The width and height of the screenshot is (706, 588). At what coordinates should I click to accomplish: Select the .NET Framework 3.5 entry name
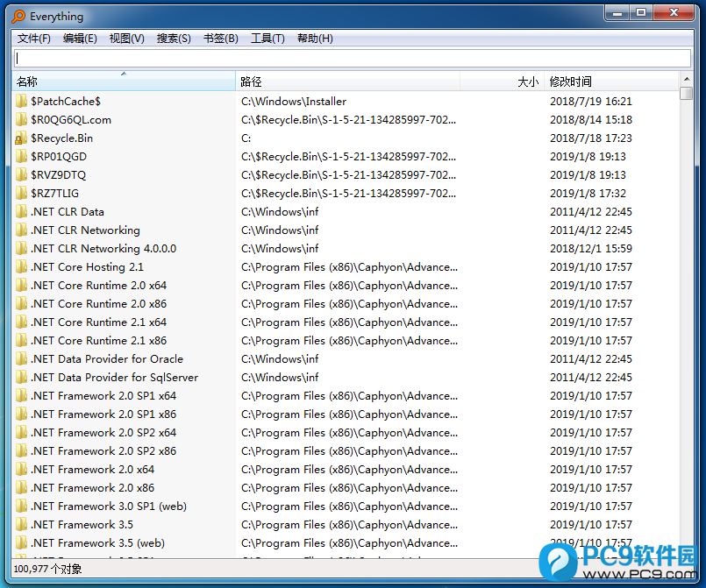pos(82,525)
